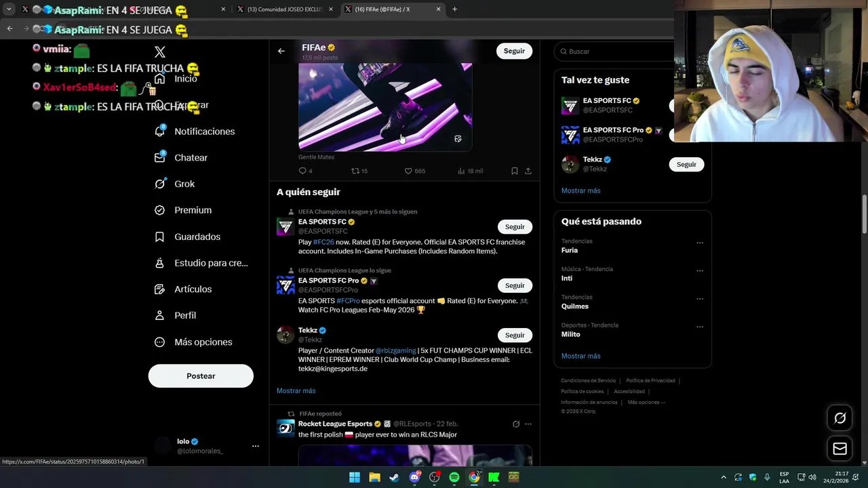Follow Tekkz in Tal vez te guste
This screenshot has width=868, height=488.
[686, 164]
